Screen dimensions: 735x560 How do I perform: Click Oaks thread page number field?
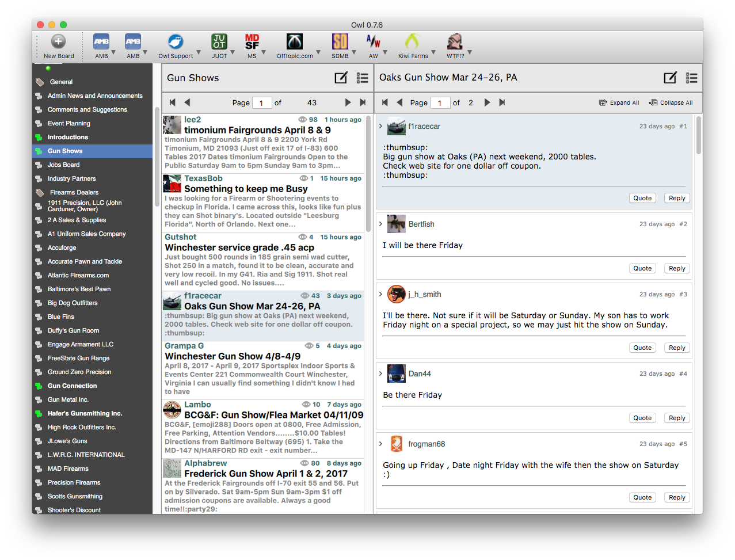tap(440, 102)
